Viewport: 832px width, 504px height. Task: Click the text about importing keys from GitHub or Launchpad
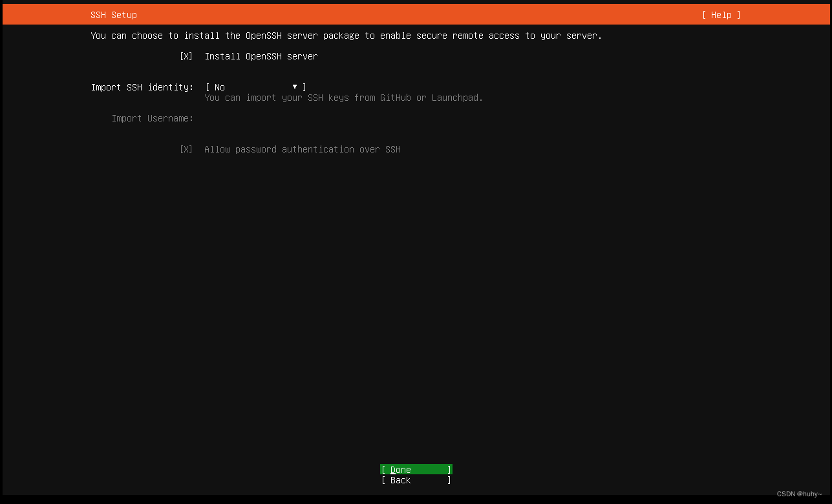click(x=344, y=98)
